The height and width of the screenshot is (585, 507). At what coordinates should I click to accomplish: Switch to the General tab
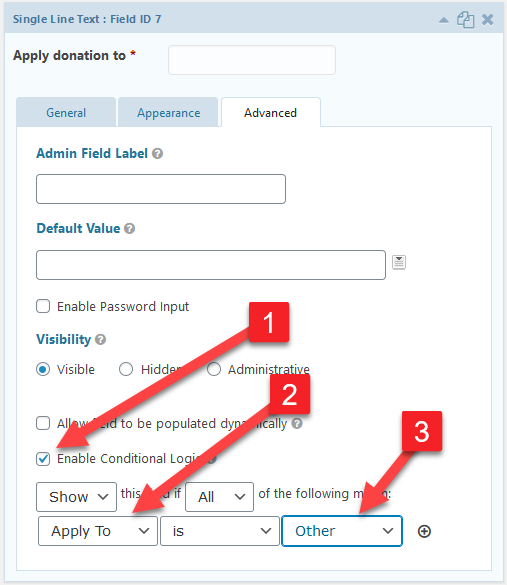66,112
